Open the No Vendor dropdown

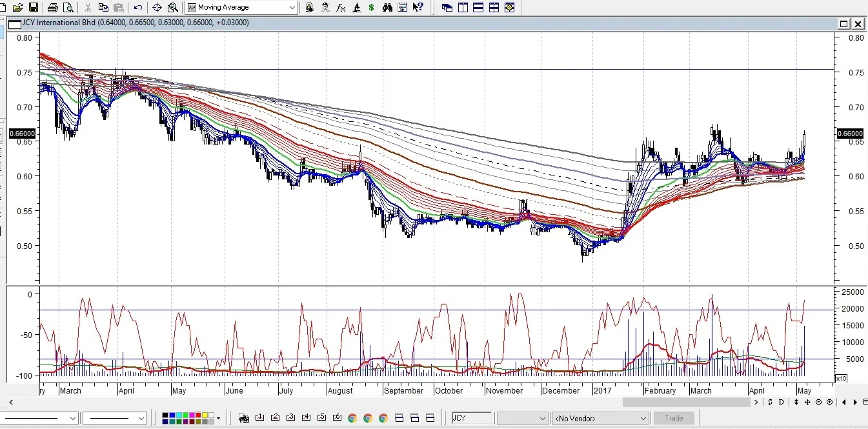[x=600, y=418]
